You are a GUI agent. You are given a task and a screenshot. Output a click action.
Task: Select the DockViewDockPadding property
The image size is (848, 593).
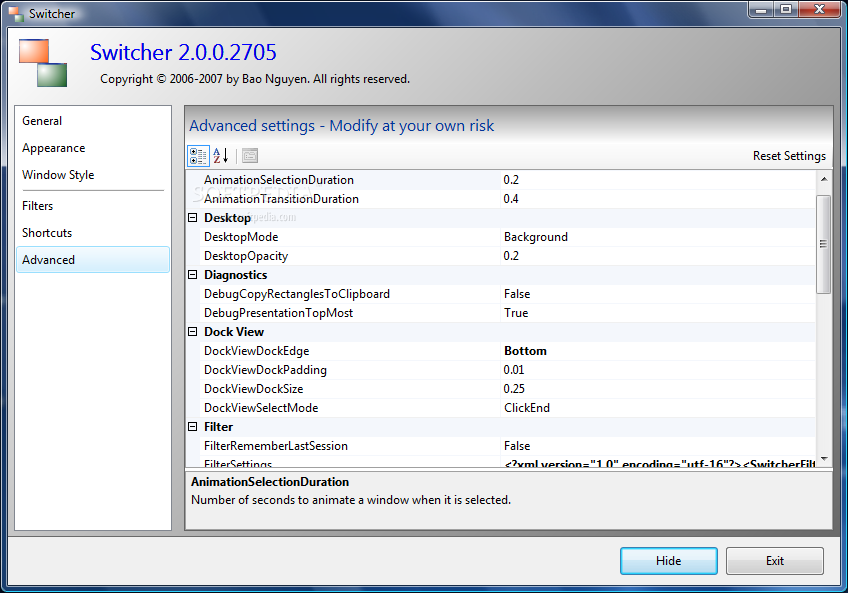pyautogui.click(x=500, y=370)
